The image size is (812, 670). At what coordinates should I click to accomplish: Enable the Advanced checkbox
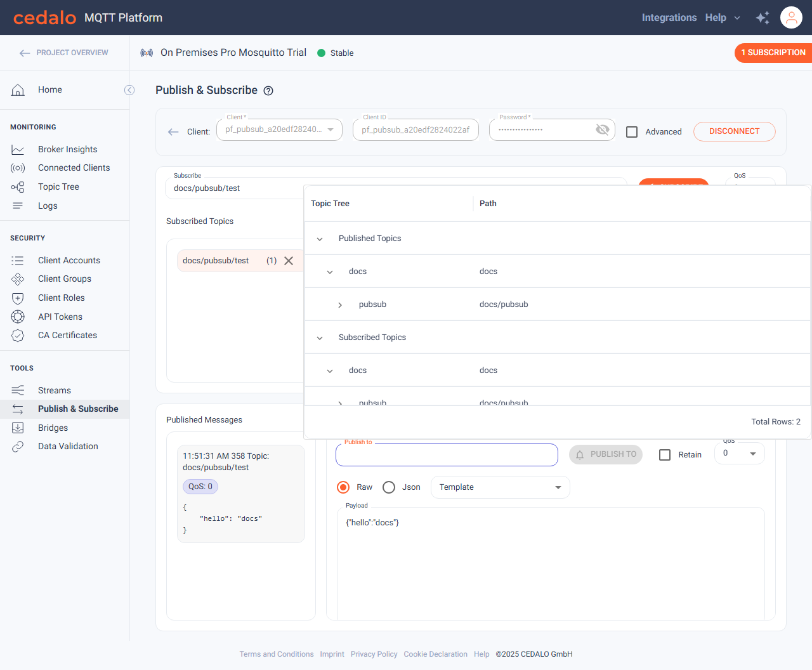point(632,132)
